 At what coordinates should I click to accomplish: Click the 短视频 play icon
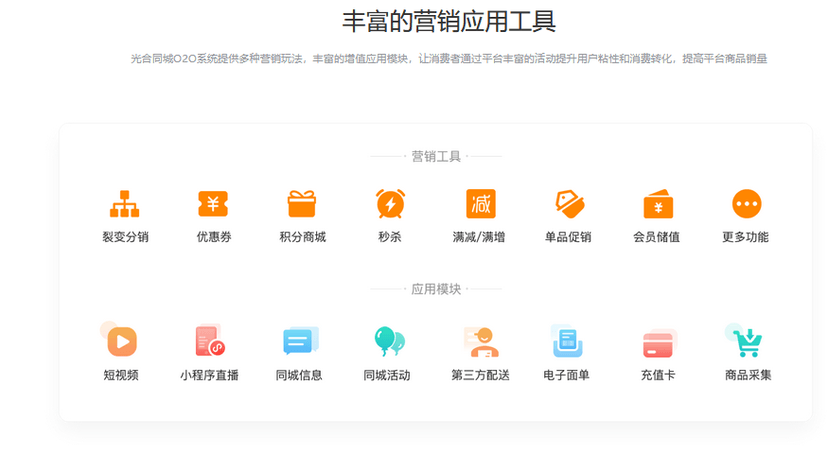point(121,340)
